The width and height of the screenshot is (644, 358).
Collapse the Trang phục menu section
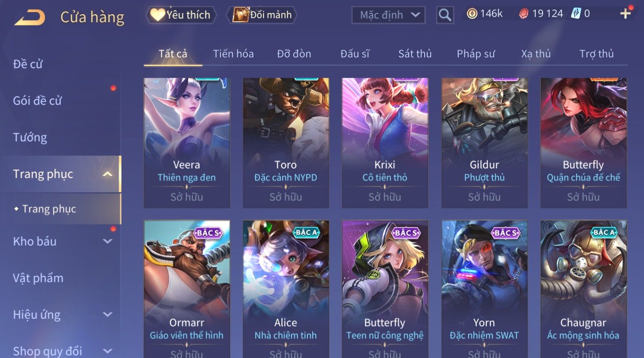108,174
